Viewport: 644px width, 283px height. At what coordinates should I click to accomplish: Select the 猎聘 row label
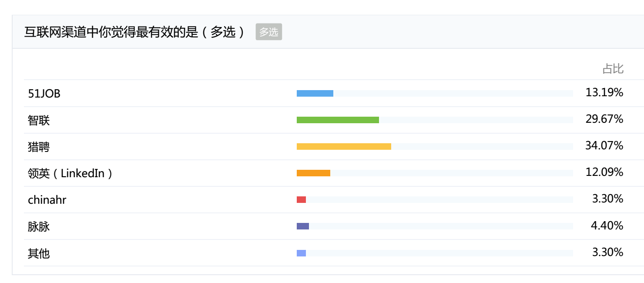pos(39,146)
